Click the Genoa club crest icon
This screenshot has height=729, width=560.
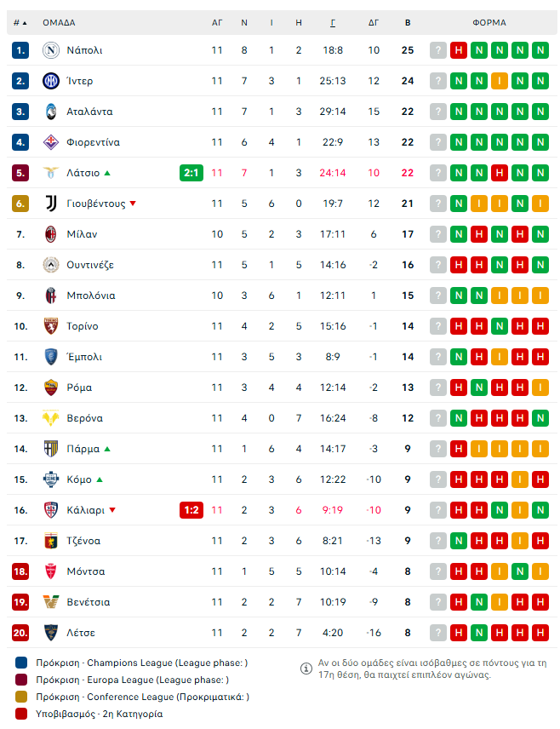point(51,541)
